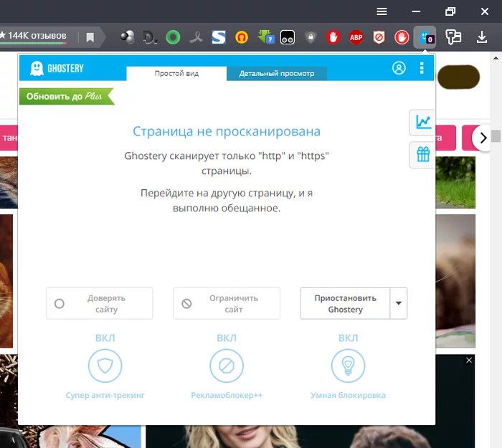Click the black two-eyes extension icon
502x448 pixels.
pyautogui.click(x=288, y=37)
